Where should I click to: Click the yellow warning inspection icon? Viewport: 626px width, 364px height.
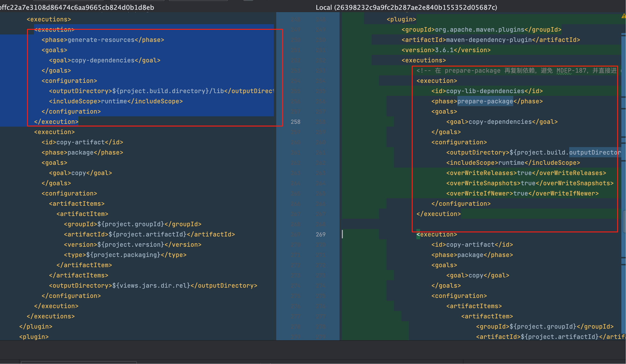623,16
